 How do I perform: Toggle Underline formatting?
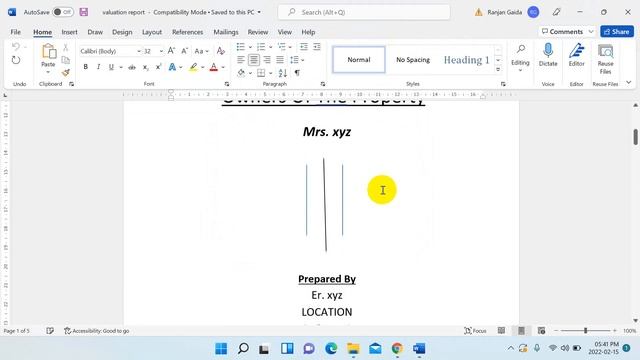pos(111,67)
